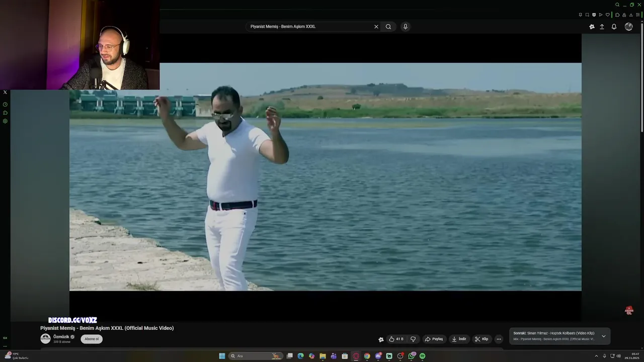644x362 pixels.
Task: Click the search magnifier button beside the search box
Action: (388, 27)
